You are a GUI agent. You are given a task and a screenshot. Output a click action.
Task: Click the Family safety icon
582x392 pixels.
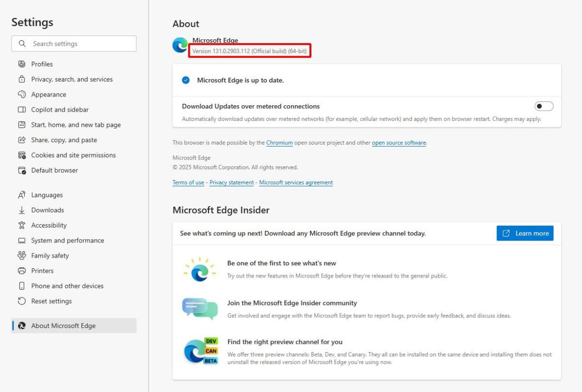coord(21,256)
